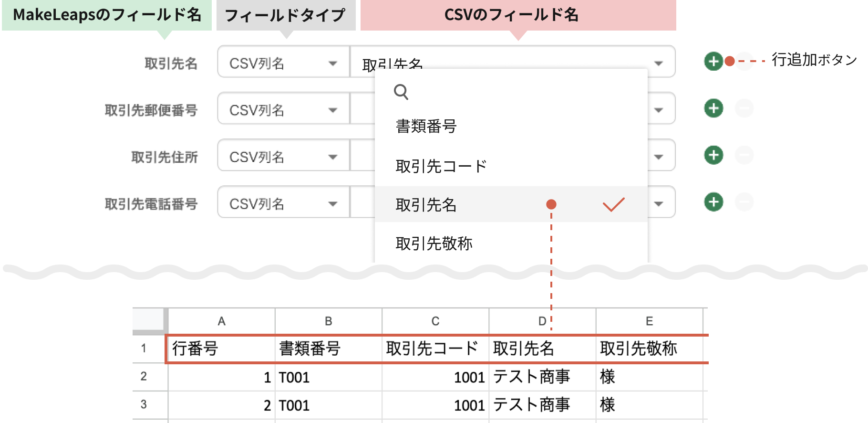The height and width of the screenshot is (423, 868).
Task: Open the CSV列名 field type dropdown for 取引先名
Action: coord(283,63)
